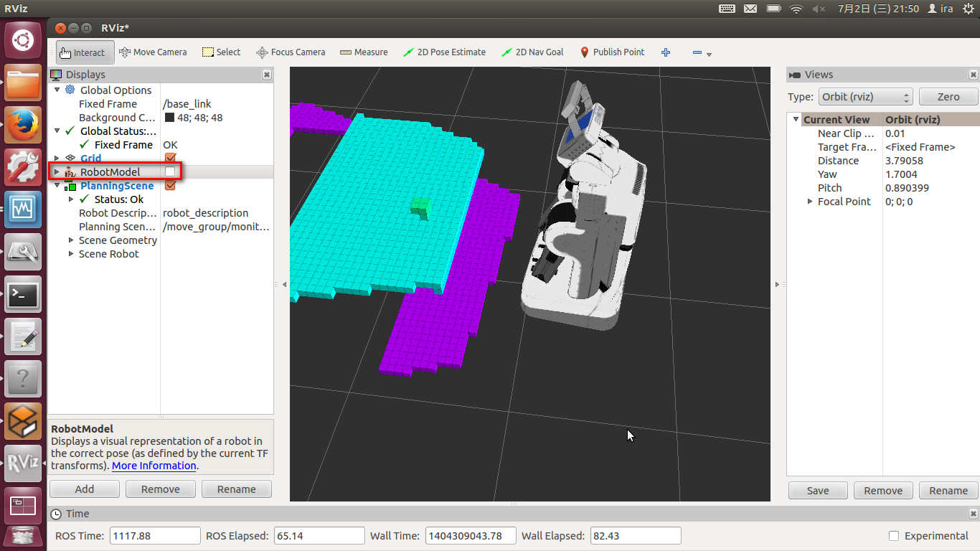Click Remove in Views panel

coord(883,491)
